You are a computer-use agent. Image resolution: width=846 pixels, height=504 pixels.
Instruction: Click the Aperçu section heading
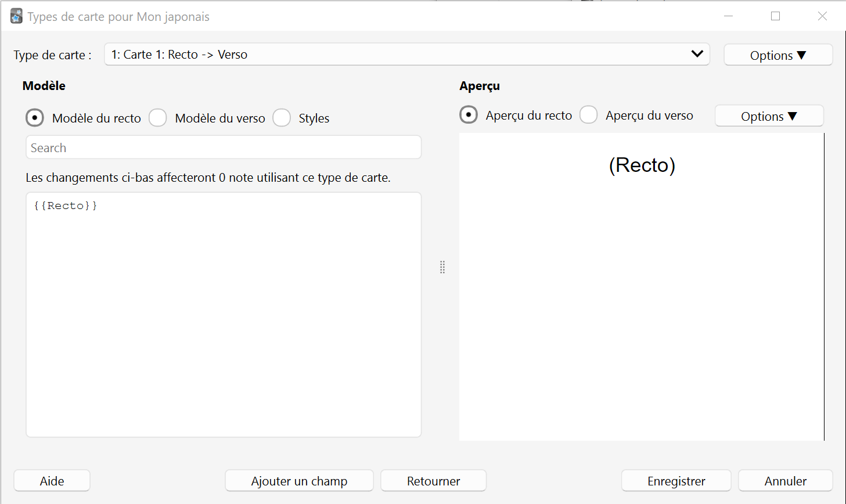click(x=480, y=86)
